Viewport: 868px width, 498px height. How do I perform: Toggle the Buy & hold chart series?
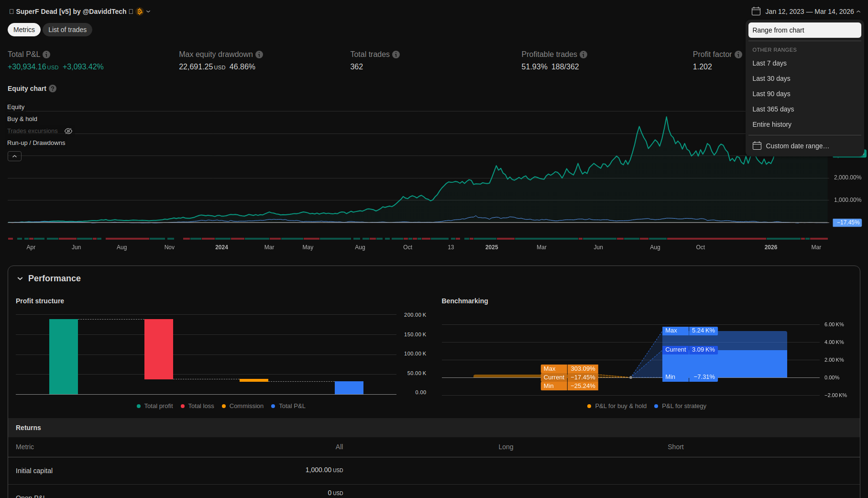pos(22,119)
